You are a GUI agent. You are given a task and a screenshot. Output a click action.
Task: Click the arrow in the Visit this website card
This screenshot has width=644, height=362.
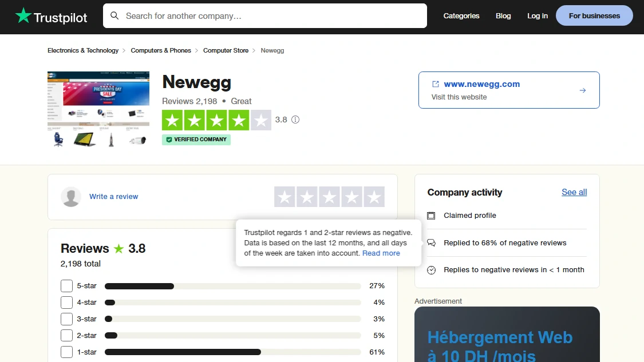[x=582, y=90]
